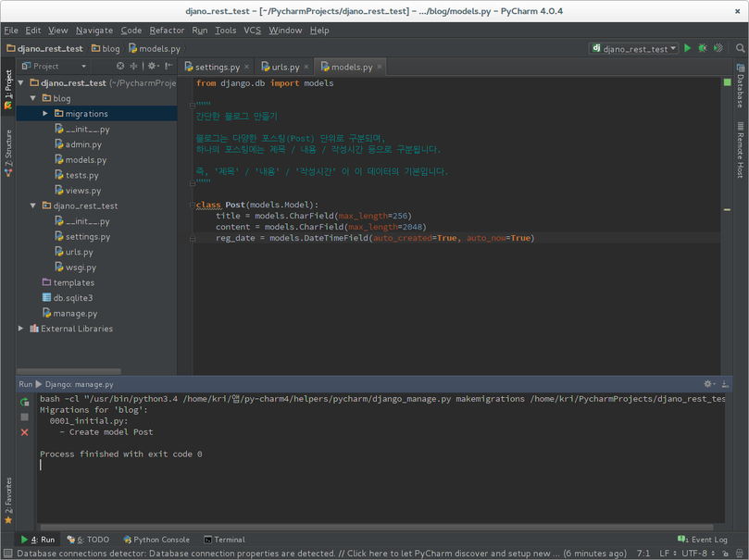Close the models.py editor tab
The height and width of the screenshot is (560, 749).
(380, 67)
